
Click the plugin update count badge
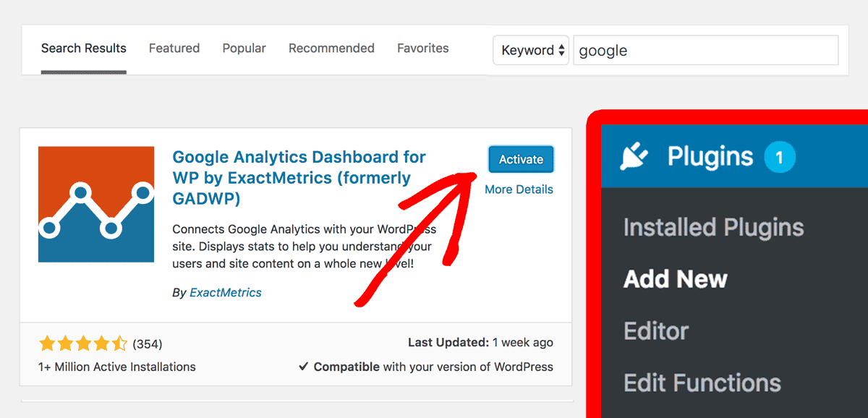tap(779, 157)
